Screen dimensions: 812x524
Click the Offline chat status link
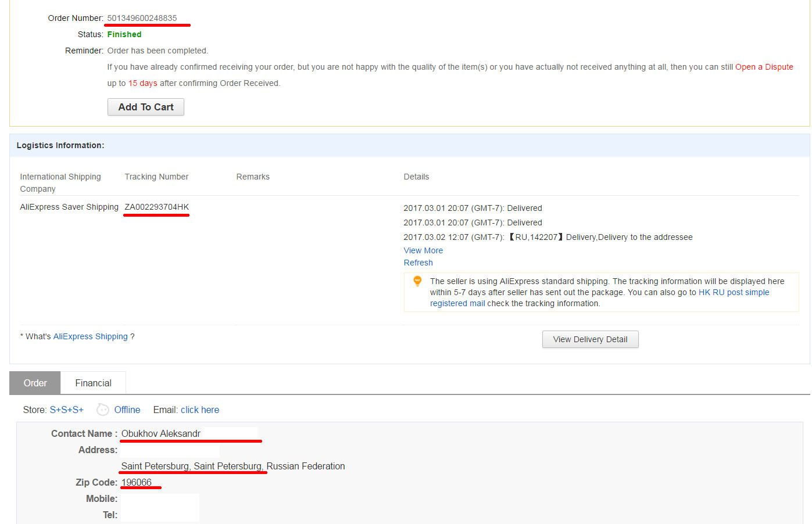(x=127, y=410)
